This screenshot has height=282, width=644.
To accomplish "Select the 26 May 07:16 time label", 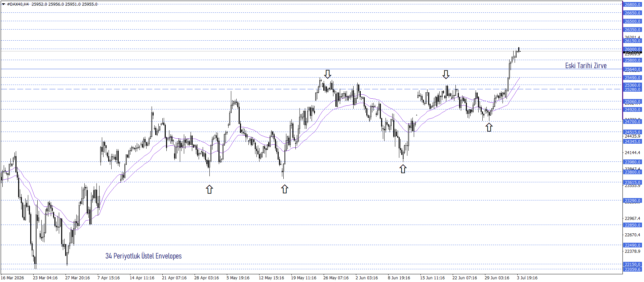I will tap(336, 278).
